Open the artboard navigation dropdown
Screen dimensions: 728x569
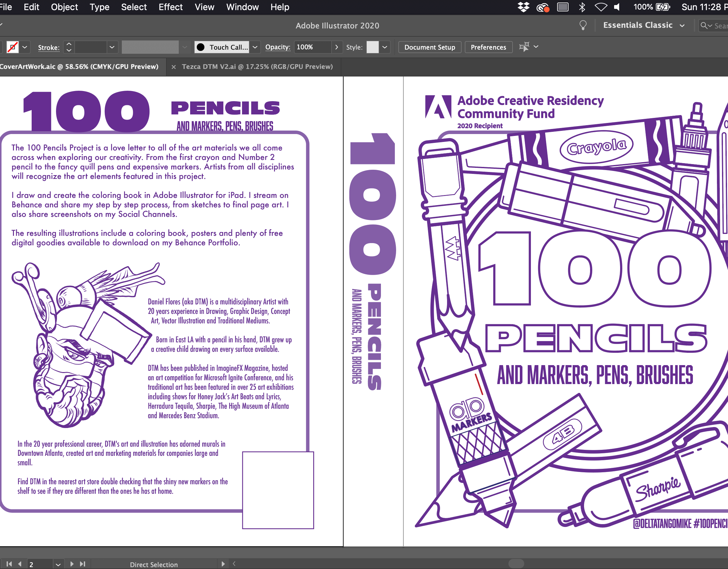pos(58,564)
